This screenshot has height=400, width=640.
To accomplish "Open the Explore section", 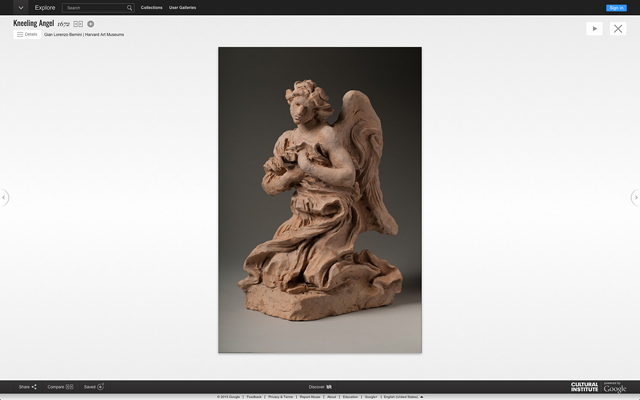I will [45, 8].
